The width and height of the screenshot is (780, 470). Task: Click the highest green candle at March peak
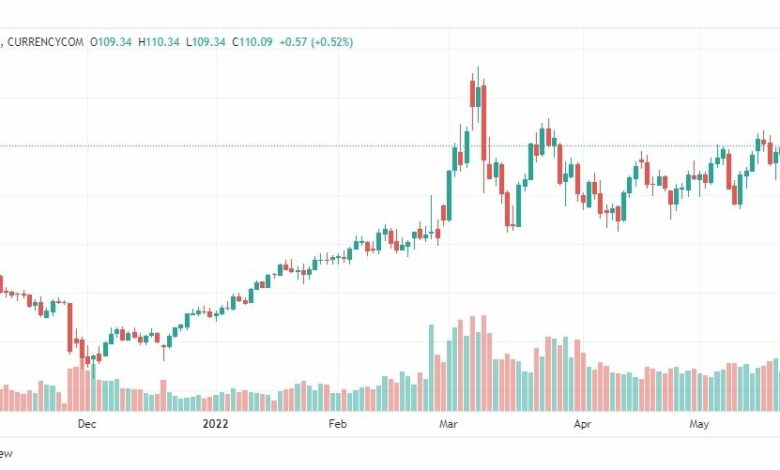pos(478,96)
